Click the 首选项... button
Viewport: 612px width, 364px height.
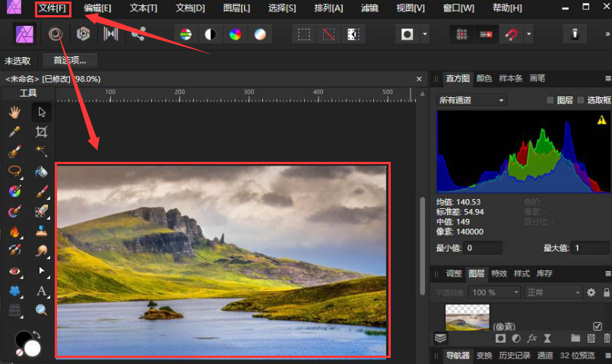coord(69,61)
